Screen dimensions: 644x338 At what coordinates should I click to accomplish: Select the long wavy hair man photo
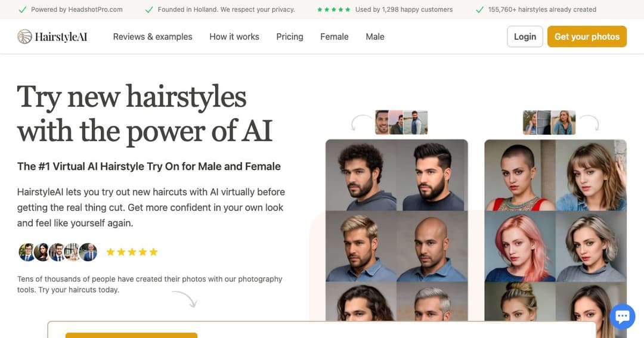361,302
